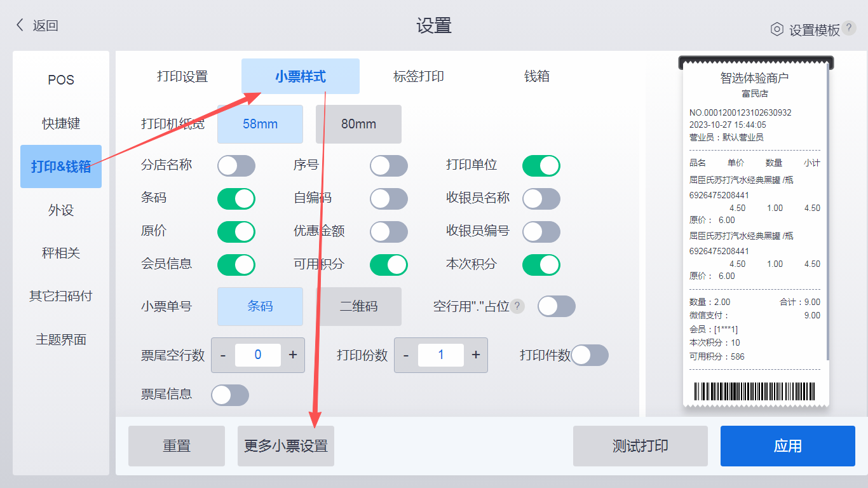This screenshot has width=868, height=488.
Task: Toggle off 打印单位 switch
Action: (x=541, y=166)
